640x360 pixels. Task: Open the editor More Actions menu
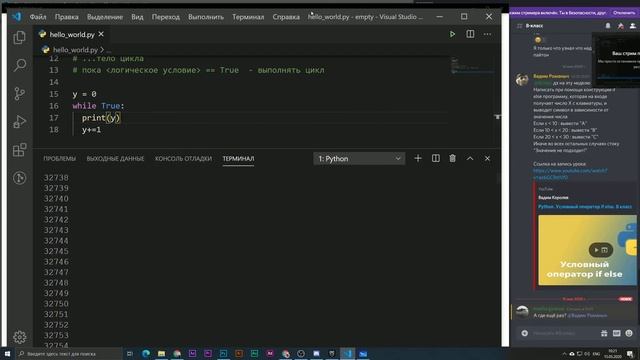[x=487, y=34]
